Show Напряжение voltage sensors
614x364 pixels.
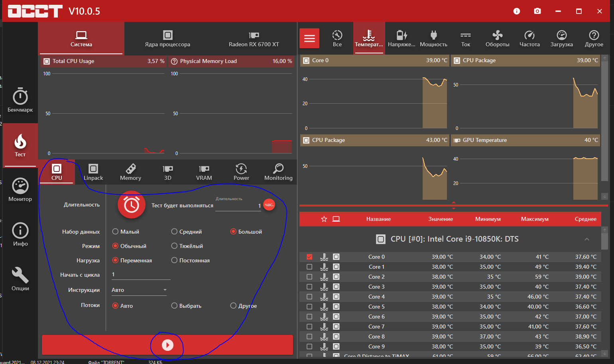[x=401, y=38]
